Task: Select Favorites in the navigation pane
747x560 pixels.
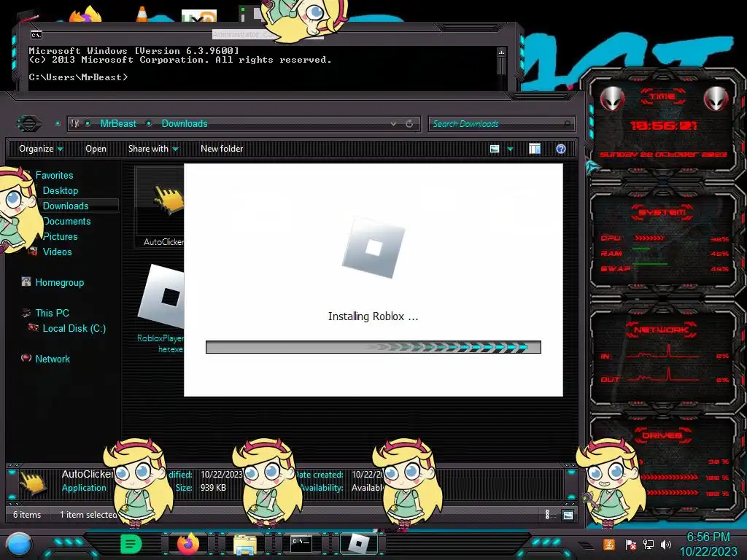Action: pos(54,175)
